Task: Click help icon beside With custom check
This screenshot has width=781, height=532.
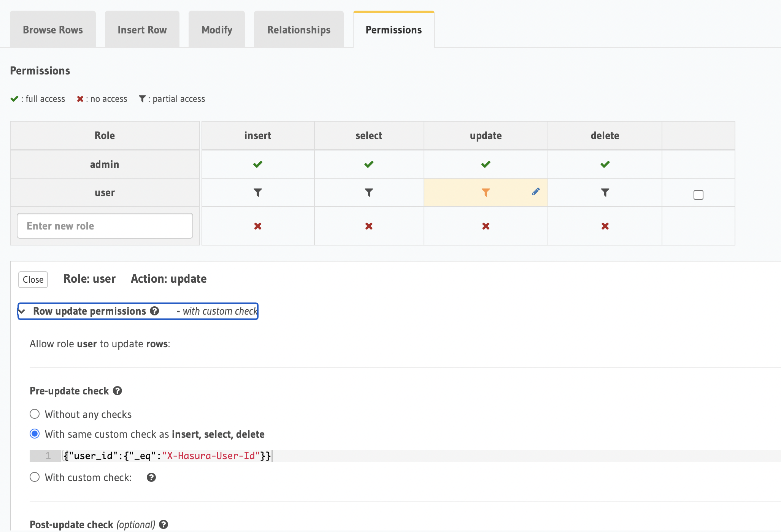Action: [x=151, y=477]
